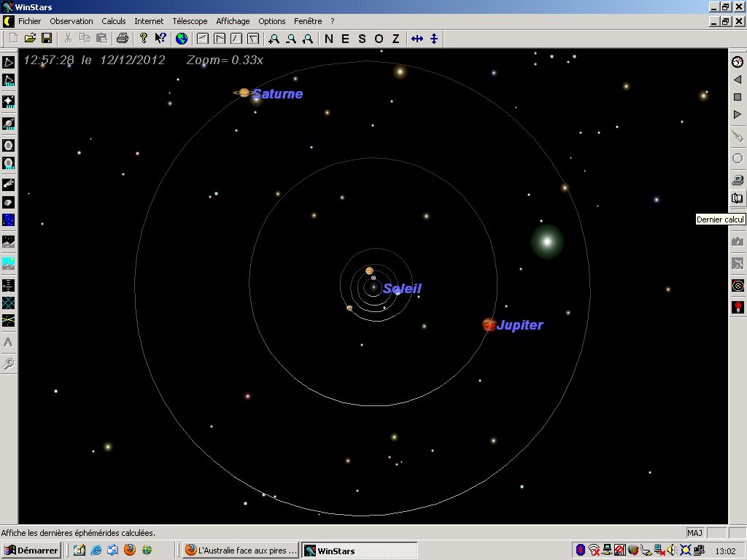
Task: Click the zoom in magnifier icon
Action: tap(274, 39)
